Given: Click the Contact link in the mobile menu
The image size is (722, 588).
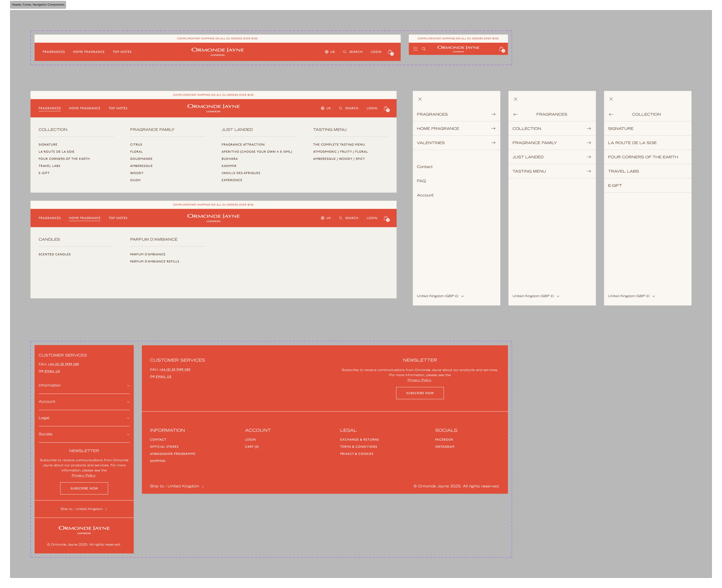Looking at the screenshot, I should (424, 167).
